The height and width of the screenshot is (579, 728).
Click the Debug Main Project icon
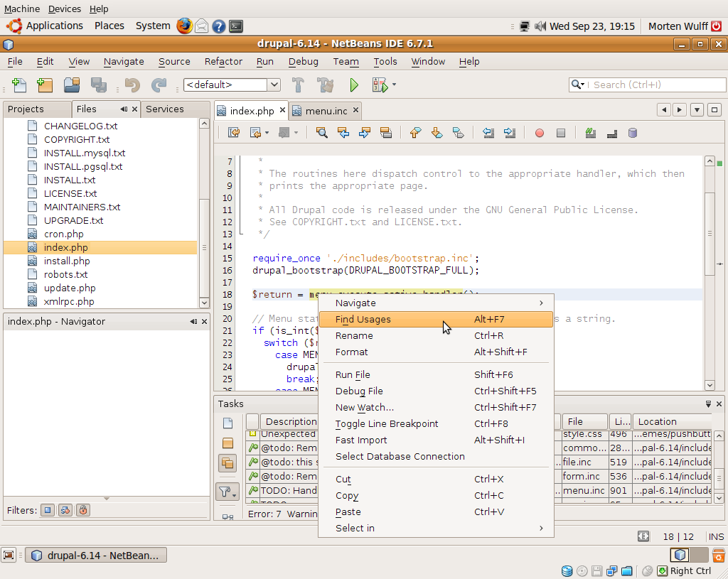click(380, 85)
